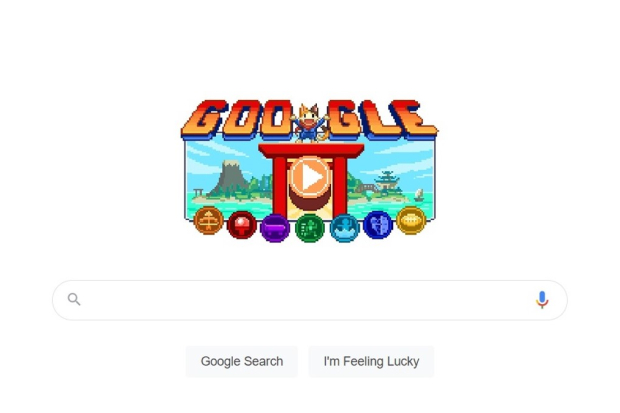Start the doodle game with the play button

310,177
